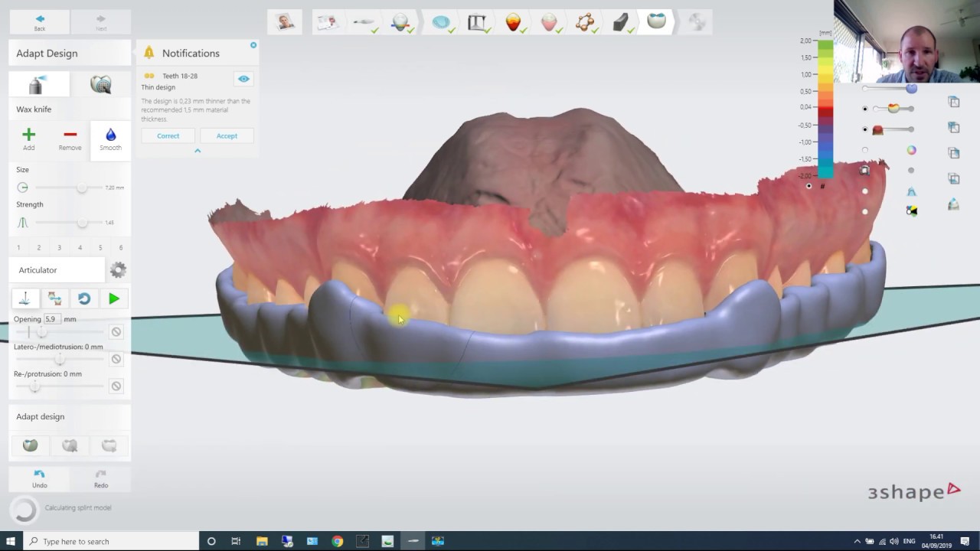The height and width of the screenshot is (551, 980).
Task: Click the articulator jaw movement transfer icon
Action: [x=54, y=298]
